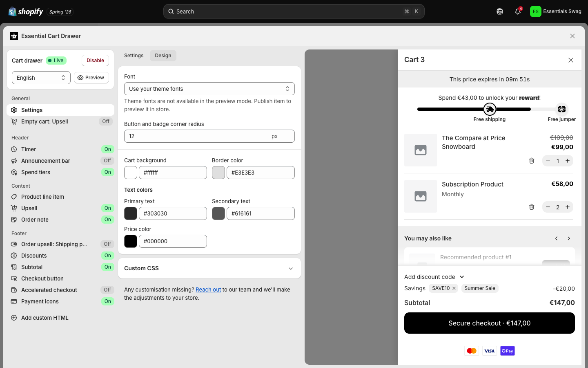
Task: Click the Free jumper reward icon
Action: pyautogui.click(x=562, y=109)
